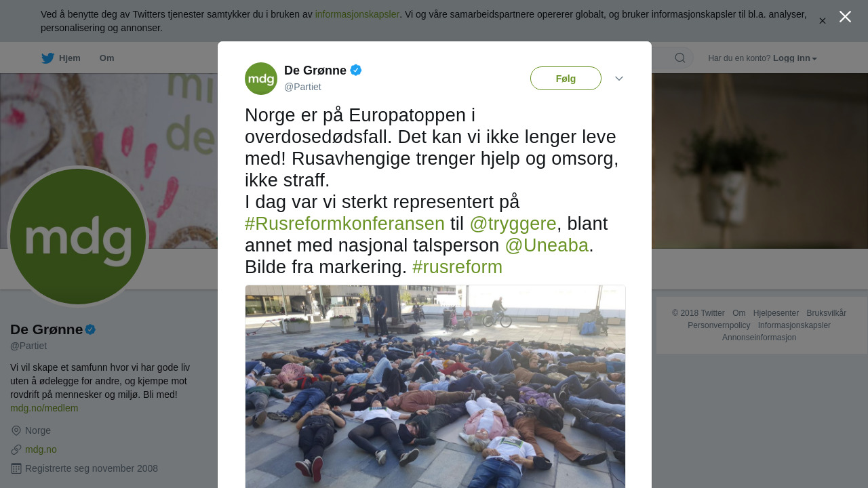Click the location pin icon by Norge
The width and height of the screenshot is (868, 488).
point(16,430)
